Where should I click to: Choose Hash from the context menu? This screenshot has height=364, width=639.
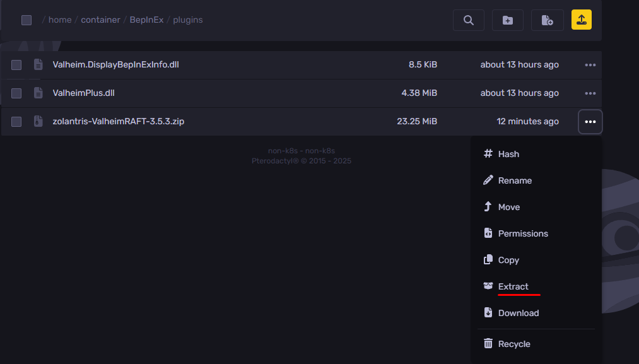536,154
